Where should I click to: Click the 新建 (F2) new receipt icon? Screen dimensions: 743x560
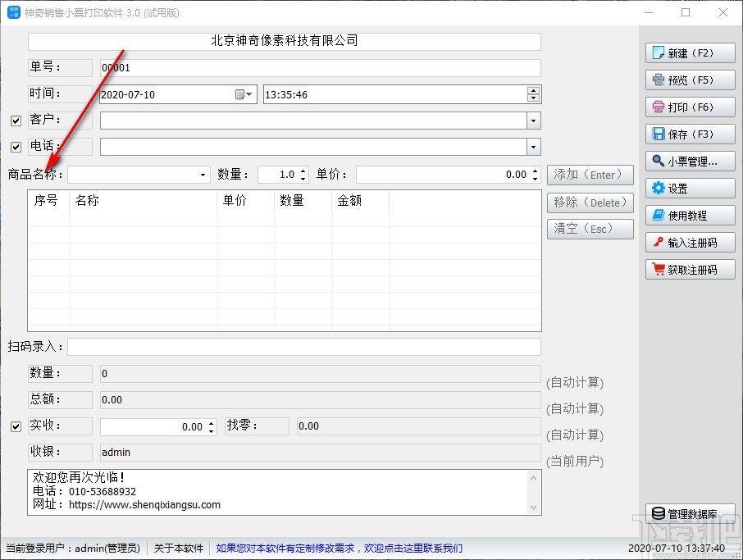point(659,52)
